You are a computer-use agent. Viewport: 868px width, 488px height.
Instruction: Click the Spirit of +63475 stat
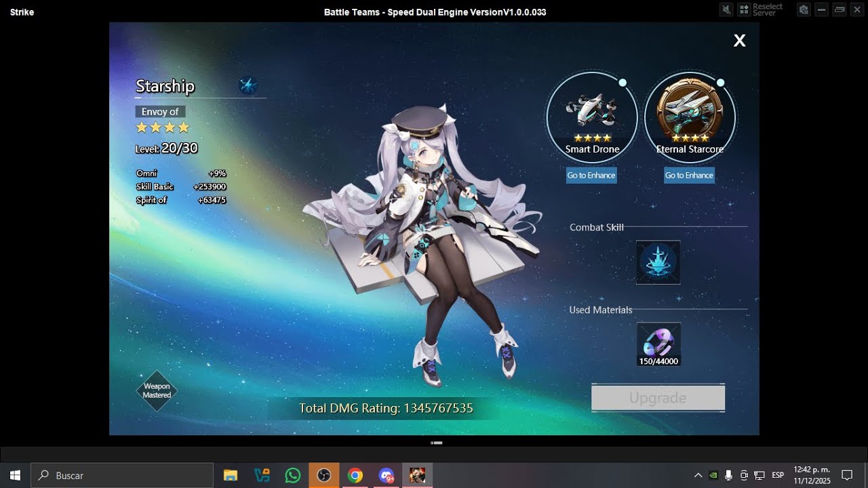pos(181,201)
